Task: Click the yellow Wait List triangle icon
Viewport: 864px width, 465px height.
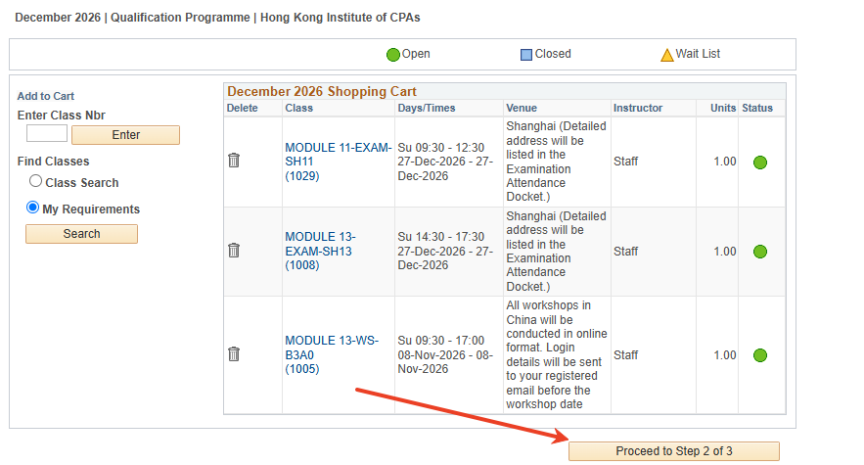Action: click(667, 55)
